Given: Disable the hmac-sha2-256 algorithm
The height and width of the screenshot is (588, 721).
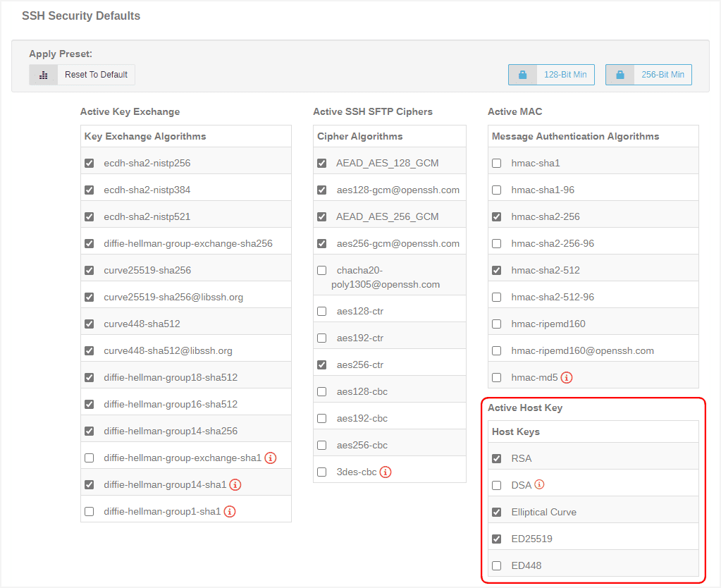Looking at the screenshot, I should (496, 216).
